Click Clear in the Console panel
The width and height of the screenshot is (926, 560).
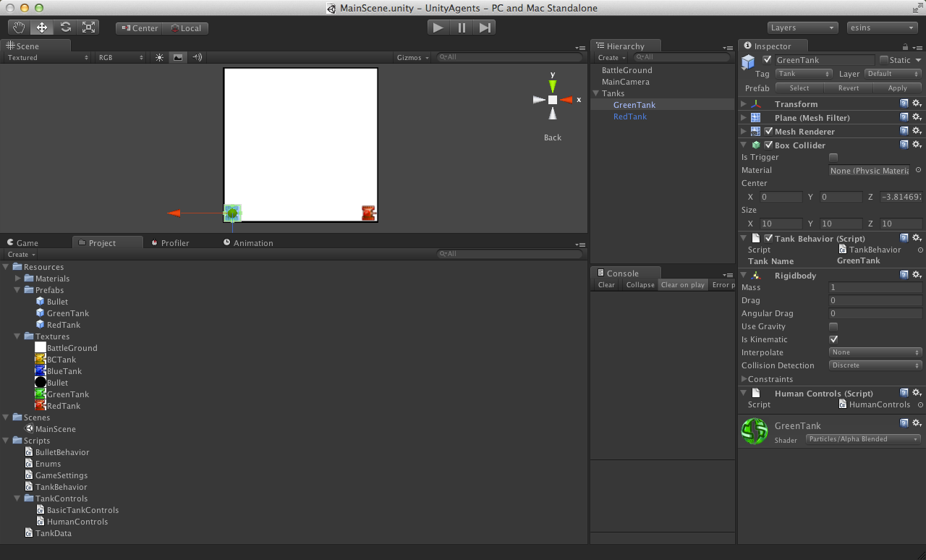tap(606, 285)
